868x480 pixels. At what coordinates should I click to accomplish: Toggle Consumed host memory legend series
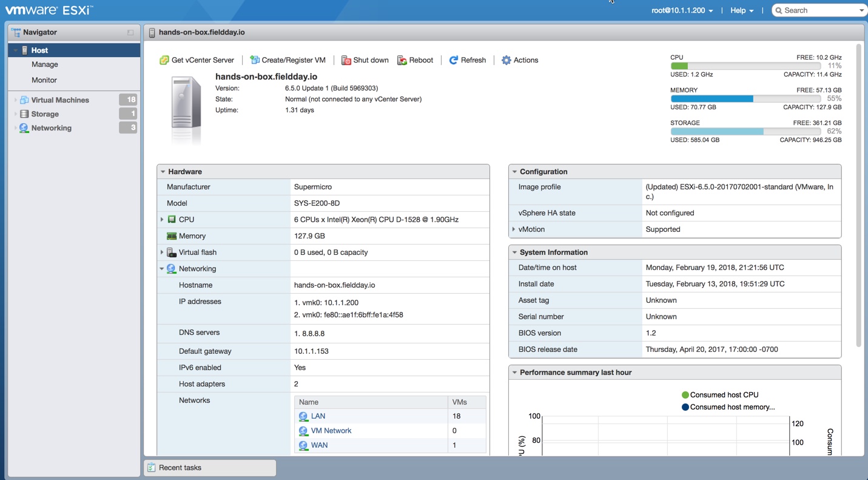click(728, 407)
